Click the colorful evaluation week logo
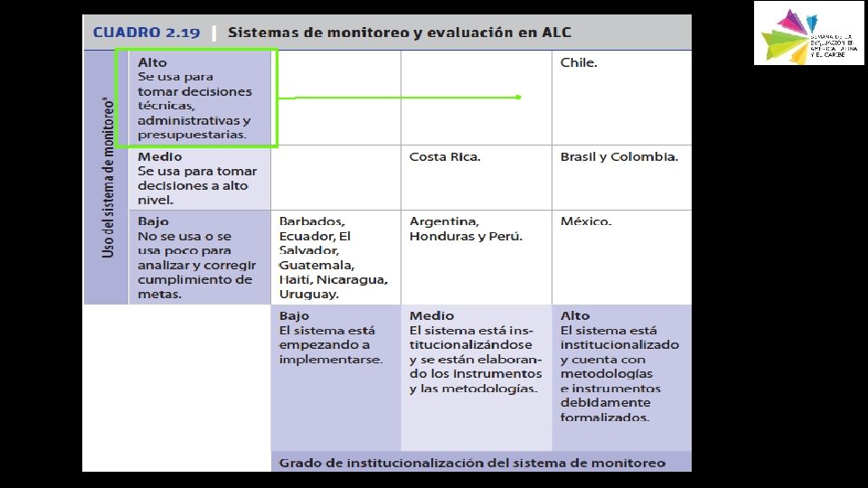868x488 pixels. pos(808,33)
